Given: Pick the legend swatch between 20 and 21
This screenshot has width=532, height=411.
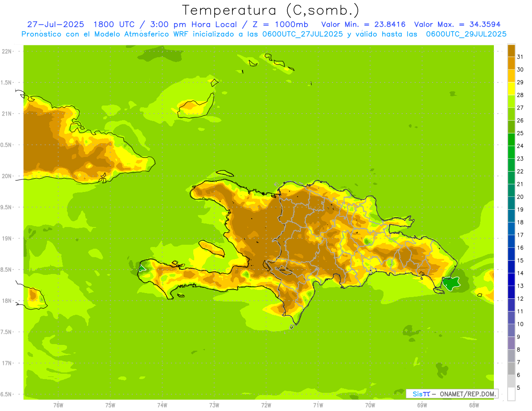Looking at the screenshot, I should (x=511, y=190).
